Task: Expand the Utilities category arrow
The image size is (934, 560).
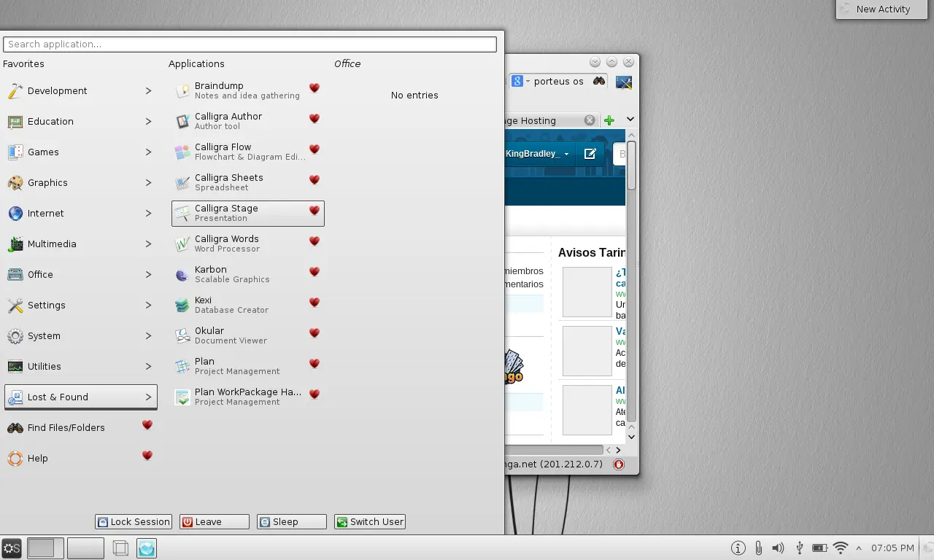Action: (148, 367)
